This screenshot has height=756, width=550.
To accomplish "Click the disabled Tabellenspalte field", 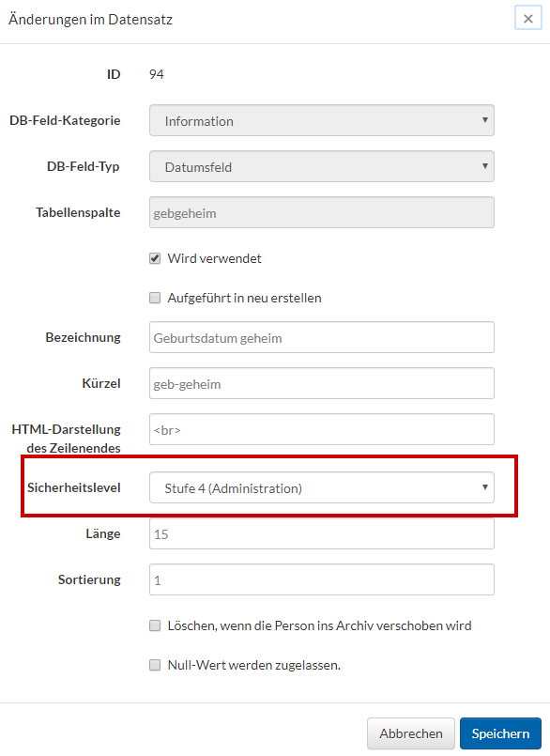I will click(x=322, y=212).
